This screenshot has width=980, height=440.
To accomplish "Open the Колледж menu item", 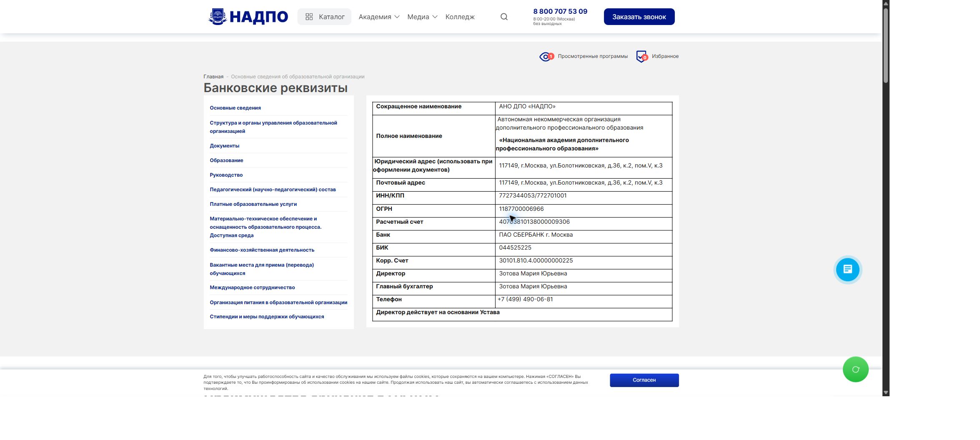I will 460,17.
